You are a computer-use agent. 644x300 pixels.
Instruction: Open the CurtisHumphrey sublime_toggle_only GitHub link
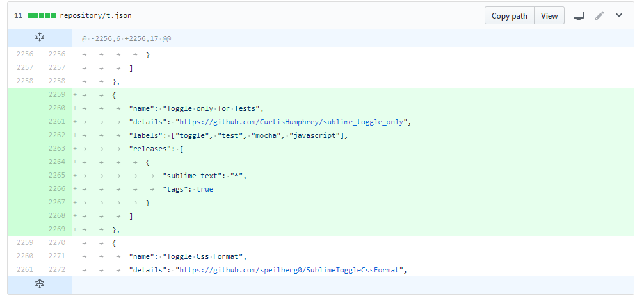[x=292, y=122]
